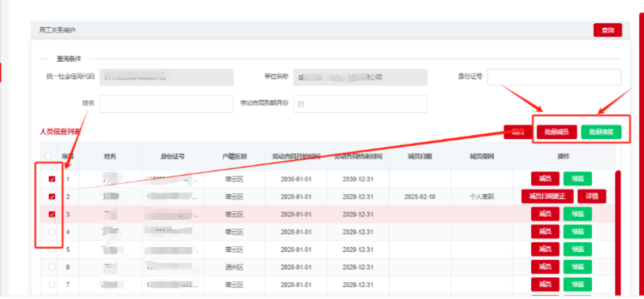Focus the 身份证号 input field

point(554,77)
